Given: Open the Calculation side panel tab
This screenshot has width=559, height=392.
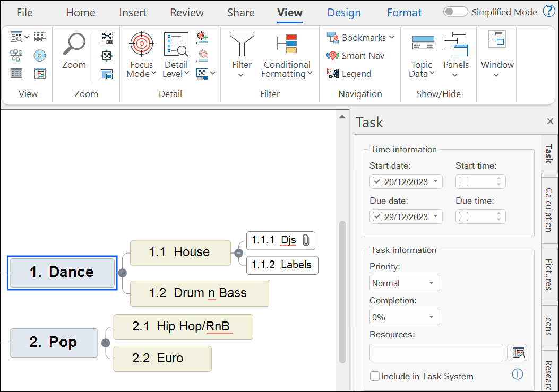Looking at the screenshot, I should tap(549, 210).
